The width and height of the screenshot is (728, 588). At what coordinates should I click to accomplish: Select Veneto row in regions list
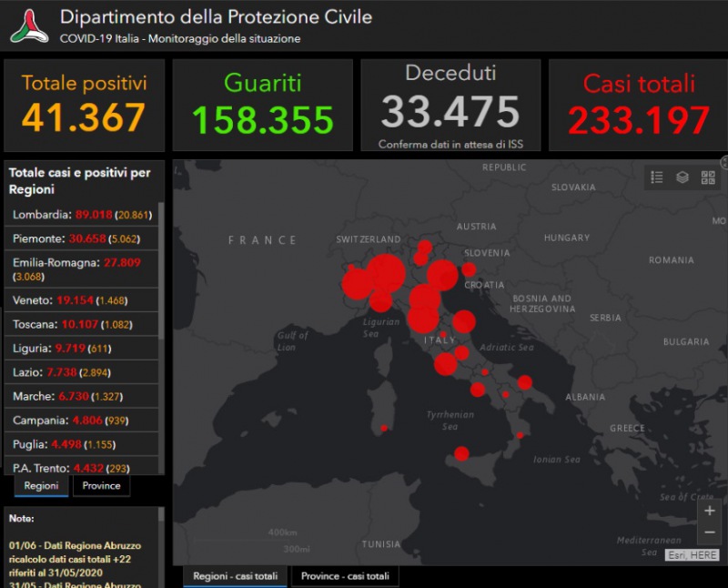pos(82,300)
